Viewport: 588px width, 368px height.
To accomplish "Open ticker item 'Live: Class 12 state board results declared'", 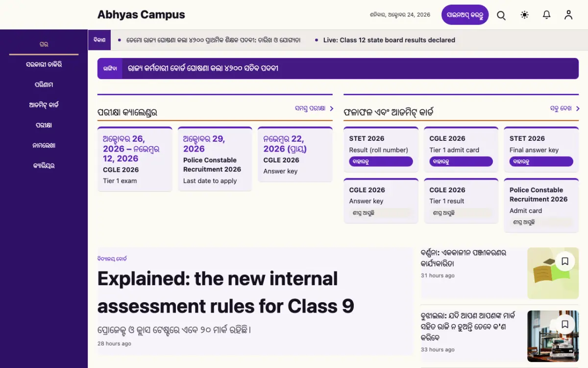I will click(389, 40).
